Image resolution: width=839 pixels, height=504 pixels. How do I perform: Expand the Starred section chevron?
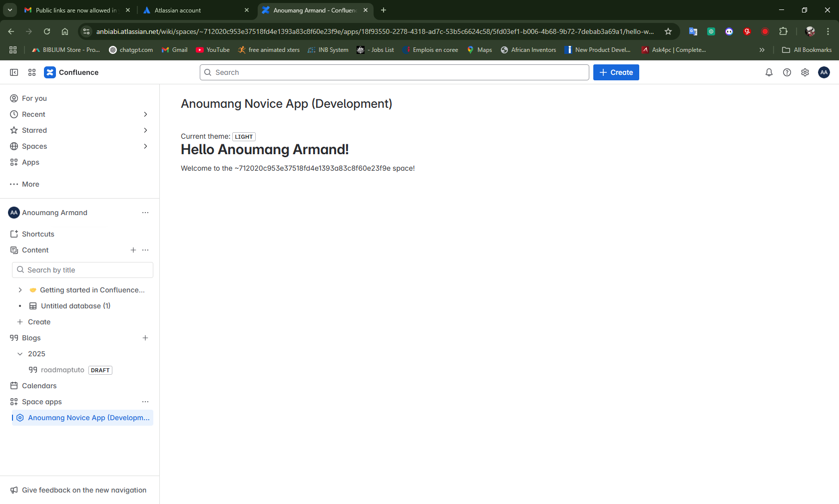[145, 130]
